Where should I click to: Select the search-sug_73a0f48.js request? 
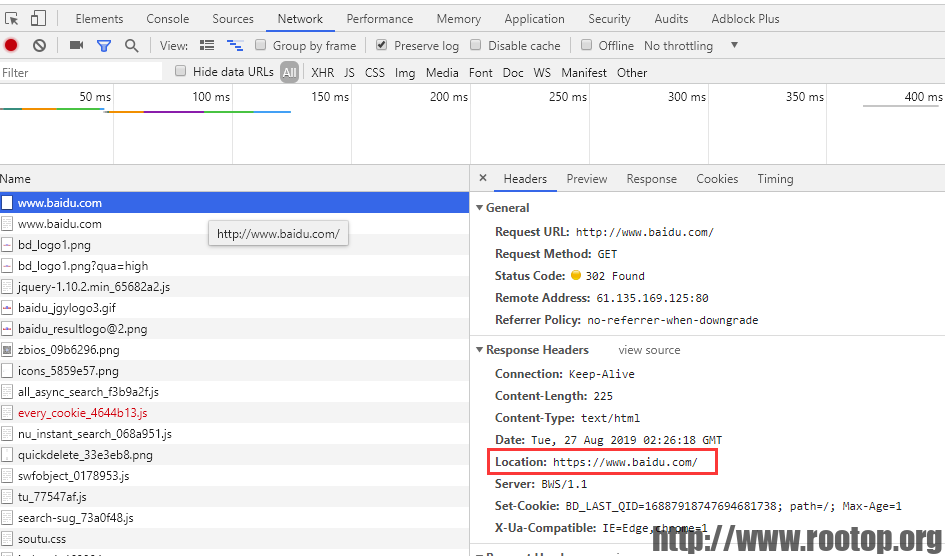234,517
